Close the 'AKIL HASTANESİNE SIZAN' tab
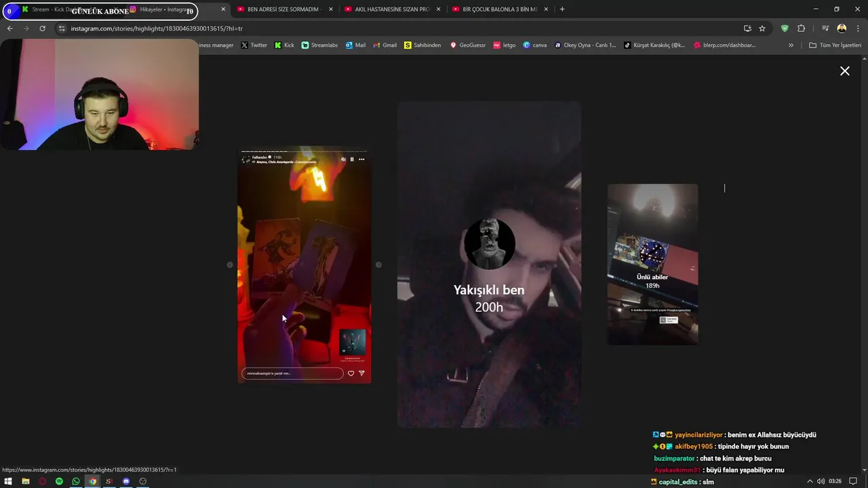This screenshot has height=488, width=868. 439,9
